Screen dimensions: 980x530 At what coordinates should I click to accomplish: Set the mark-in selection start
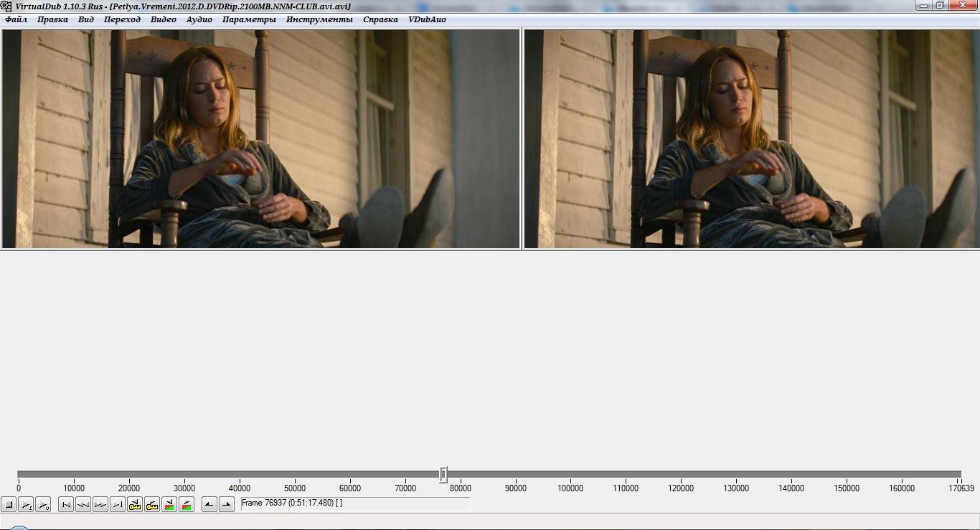[209, 504]
